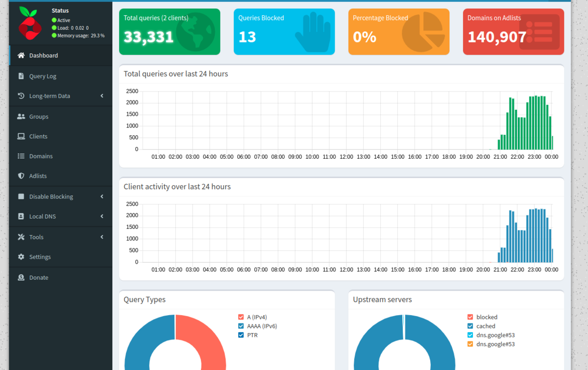Click the globe icon in Total queries card

click(x=195, y=32)
